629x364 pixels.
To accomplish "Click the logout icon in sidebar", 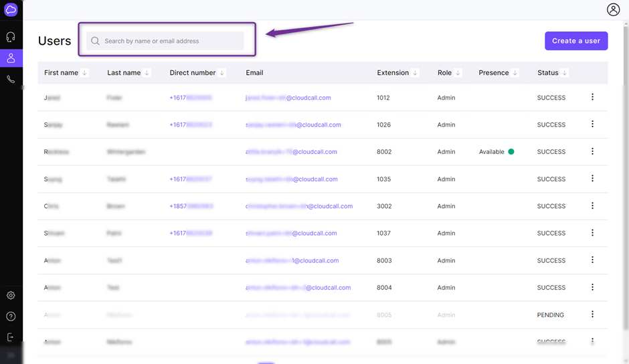I will pyautogui.click(x=11, y=337).
